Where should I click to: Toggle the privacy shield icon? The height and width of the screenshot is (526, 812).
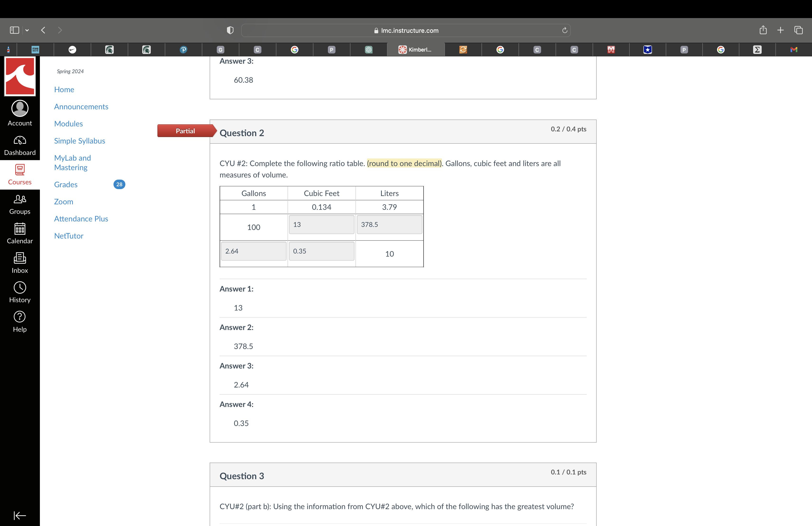pos(230,30)
